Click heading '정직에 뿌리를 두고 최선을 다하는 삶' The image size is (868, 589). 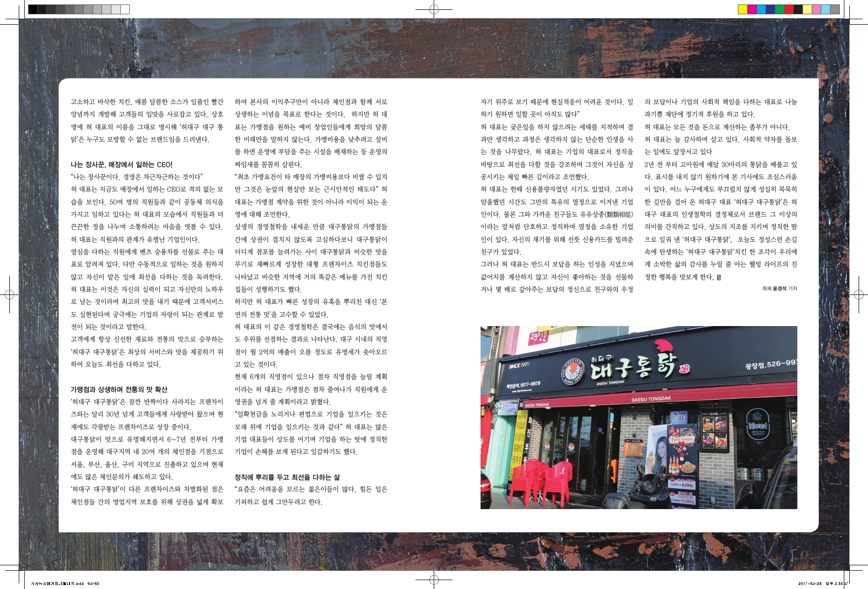[287, 477]
